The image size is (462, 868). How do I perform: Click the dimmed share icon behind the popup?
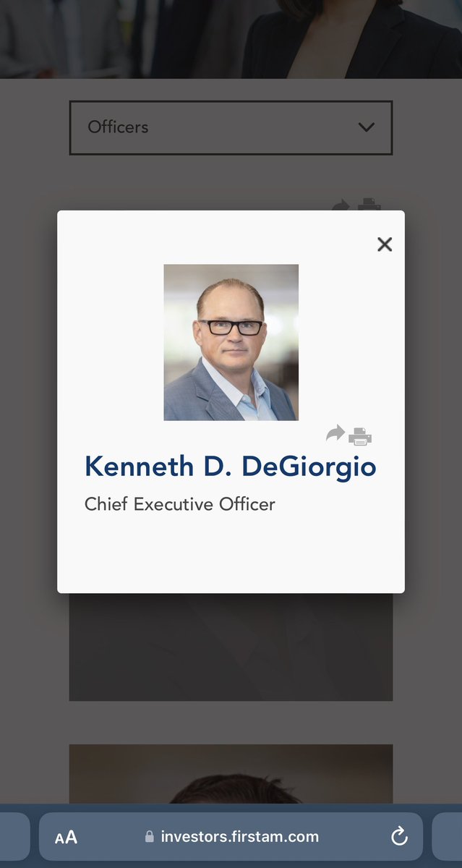point(340,205)
